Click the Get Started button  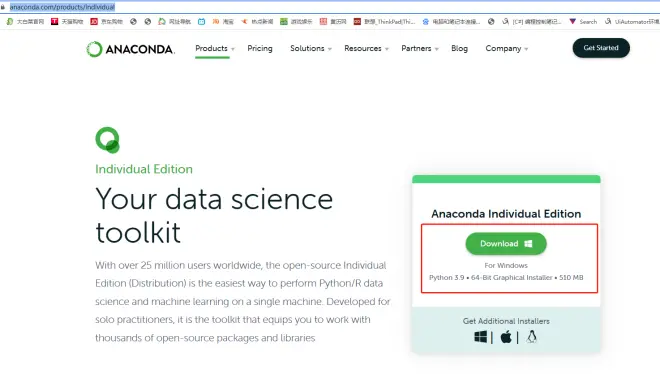[601, 48]
